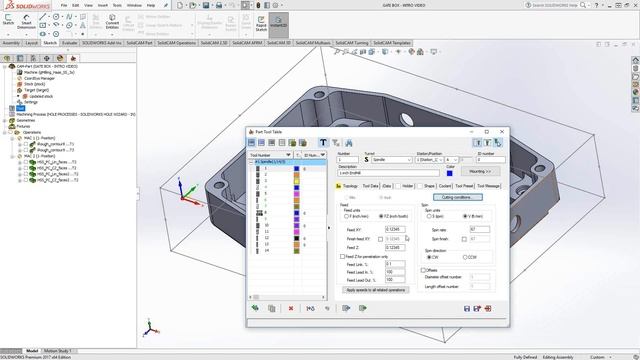Click the save tool table icon
Image resolution: width=640 pixels, height=360 pixels.
pyautogui.click(x=467, y=309)
